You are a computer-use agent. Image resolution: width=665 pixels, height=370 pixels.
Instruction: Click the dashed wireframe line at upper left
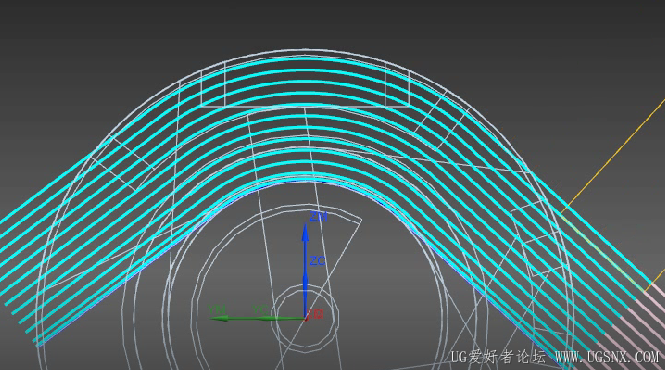click(131, 152)
